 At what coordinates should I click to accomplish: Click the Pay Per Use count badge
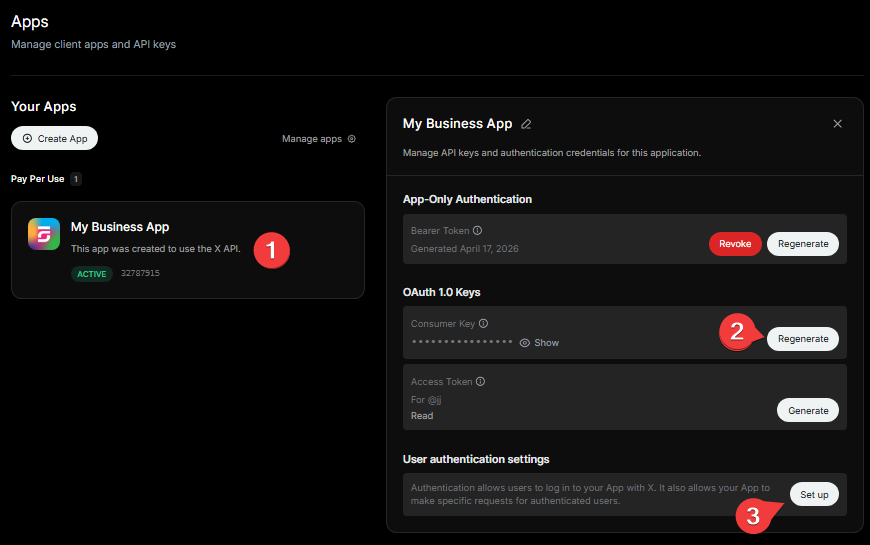click(x=76, y=179)
